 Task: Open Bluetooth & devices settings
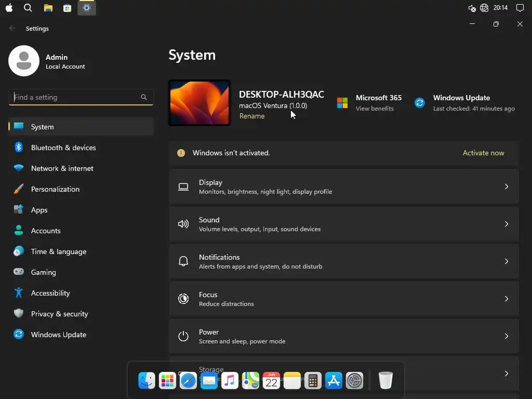[81, 148]
